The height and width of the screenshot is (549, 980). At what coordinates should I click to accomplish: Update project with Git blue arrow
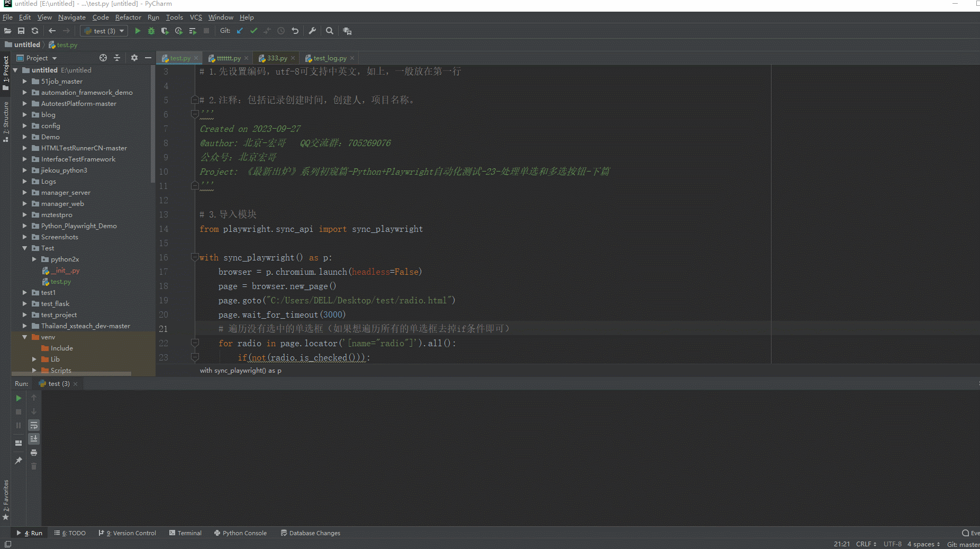click(x=240, y=31)
